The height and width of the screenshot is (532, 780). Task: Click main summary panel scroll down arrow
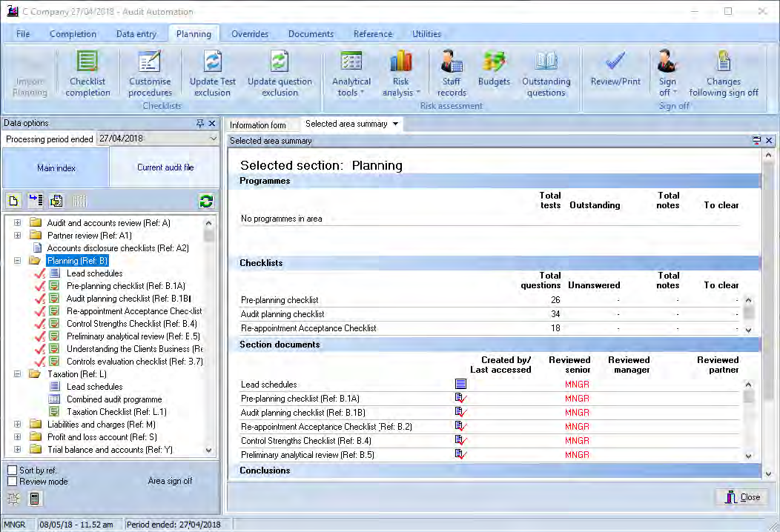click(x=768, y=473)
